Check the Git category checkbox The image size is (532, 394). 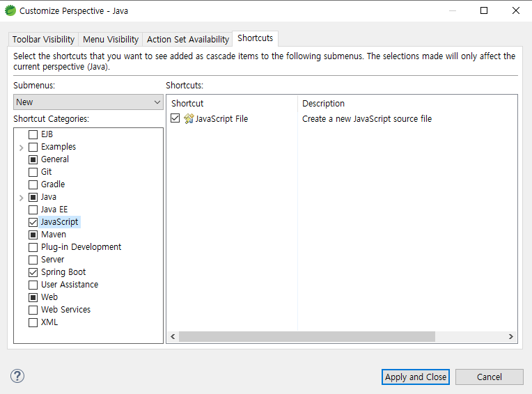(33, 172)
